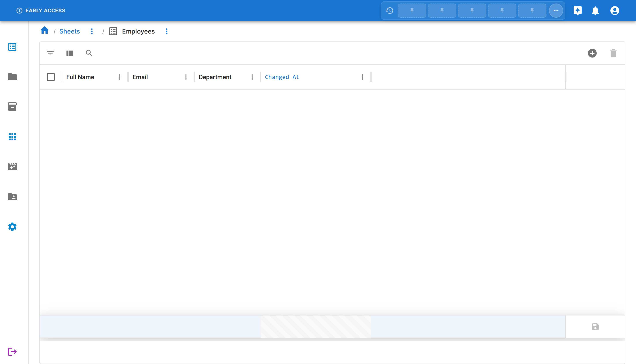Open Changed At column options menu
Image resolution: width=636 pixels, height=364 pixels.
[x=362, y=77]
